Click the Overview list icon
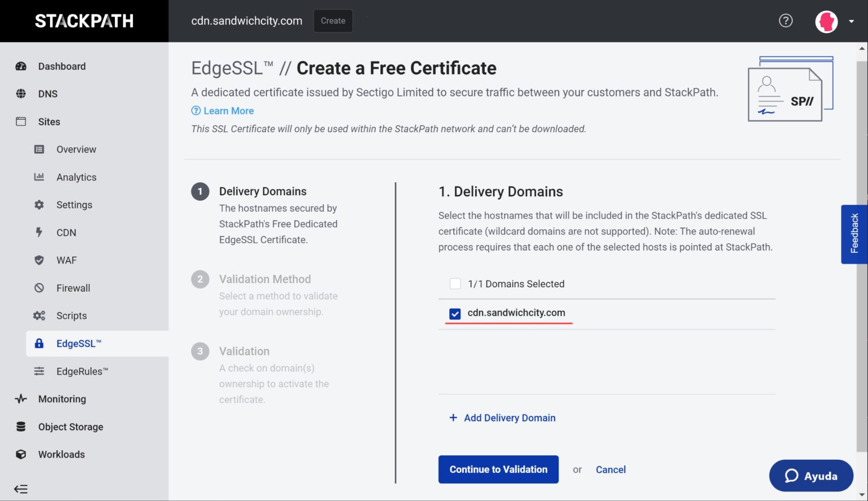Screen dimensions: 868x501 click(39, 150)
